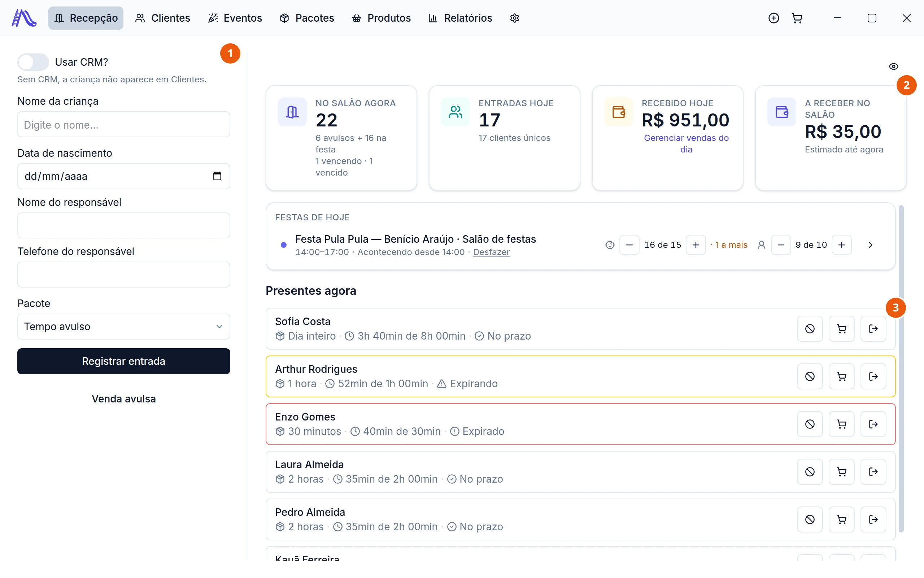Open the Eventos tab
The height and width of the screenshot is (578, 924).
pos(235,18)
